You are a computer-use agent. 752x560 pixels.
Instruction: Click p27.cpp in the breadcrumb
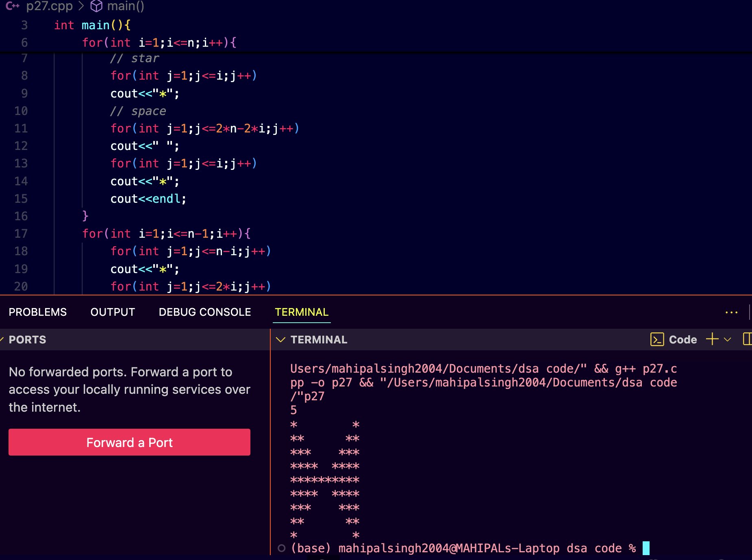50,6
